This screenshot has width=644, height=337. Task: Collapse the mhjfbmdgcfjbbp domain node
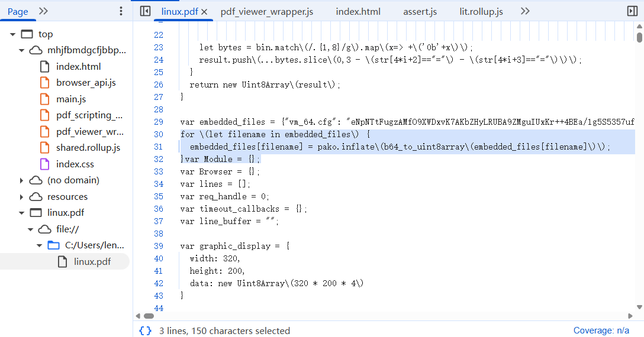pos(22,51)
